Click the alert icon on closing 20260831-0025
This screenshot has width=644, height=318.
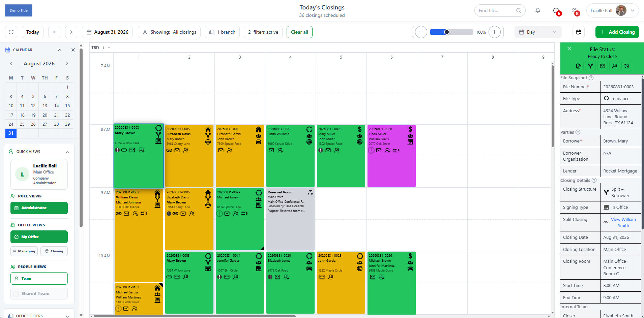click(321, 150)
